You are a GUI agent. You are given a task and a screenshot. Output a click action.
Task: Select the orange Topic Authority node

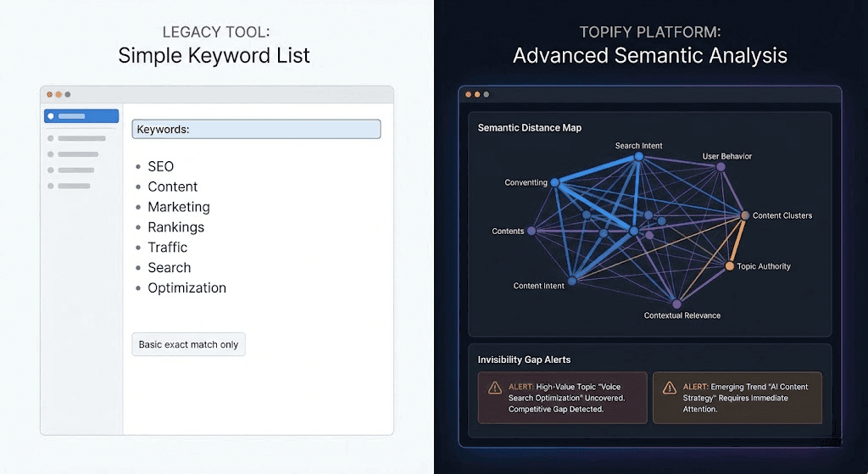pos(730,266)
